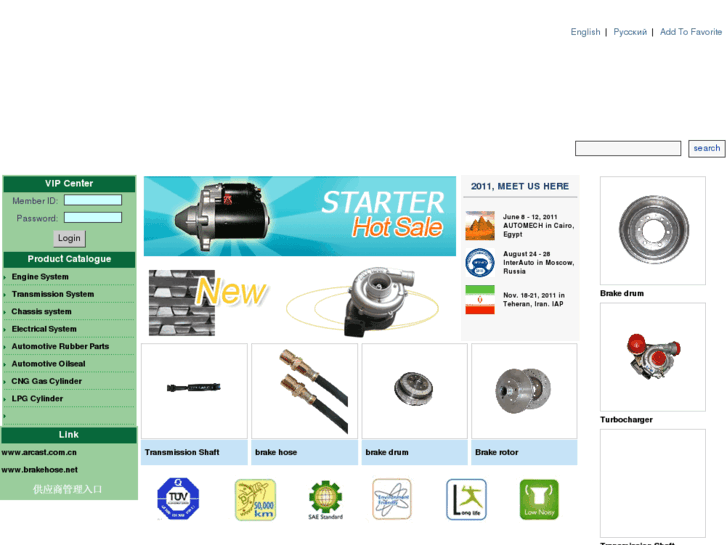Click the InterAuto Moscow event logo
This screenshot has height=545, width=727.
(x=480, y=263)
